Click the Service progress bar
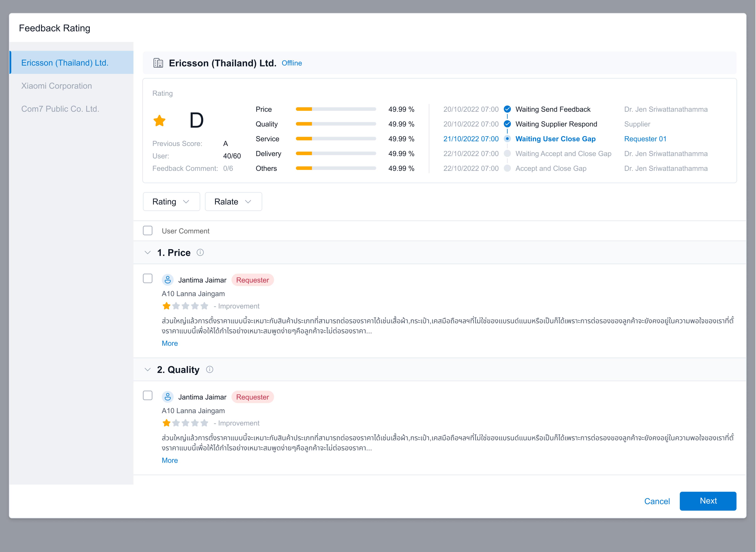The image size is (756, 552). tap(336, 138)
